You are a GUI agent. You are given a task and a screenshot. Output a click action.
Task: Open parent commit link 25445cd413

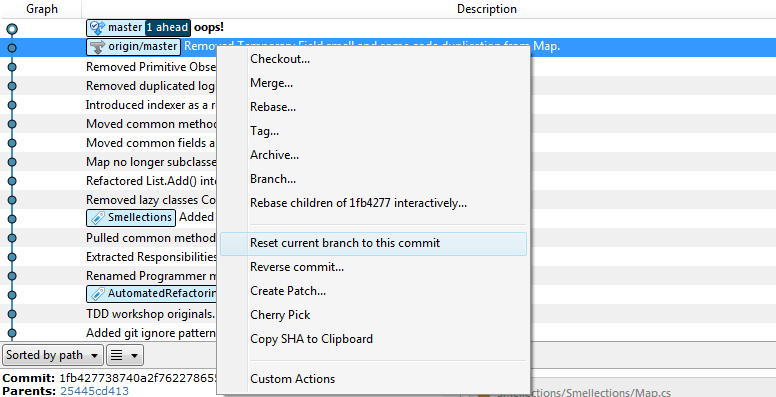[x=94, y=391]
